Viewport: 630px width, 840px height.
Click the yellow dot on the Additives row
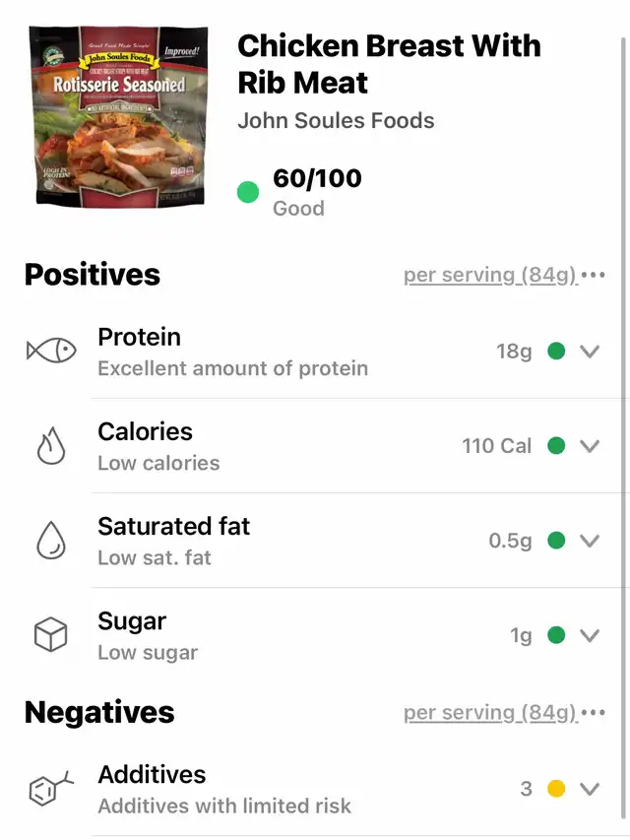[556, 789]
